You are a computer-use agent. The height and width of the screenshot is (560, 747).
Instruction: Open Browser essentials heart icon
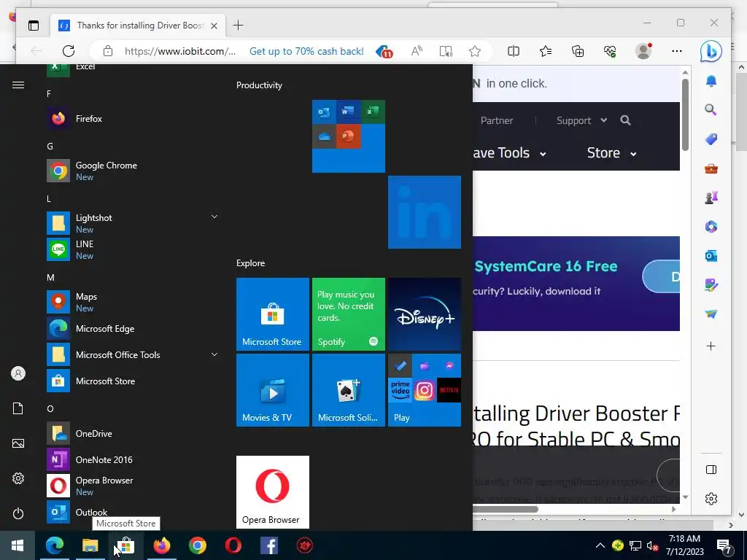click(610, 51)
